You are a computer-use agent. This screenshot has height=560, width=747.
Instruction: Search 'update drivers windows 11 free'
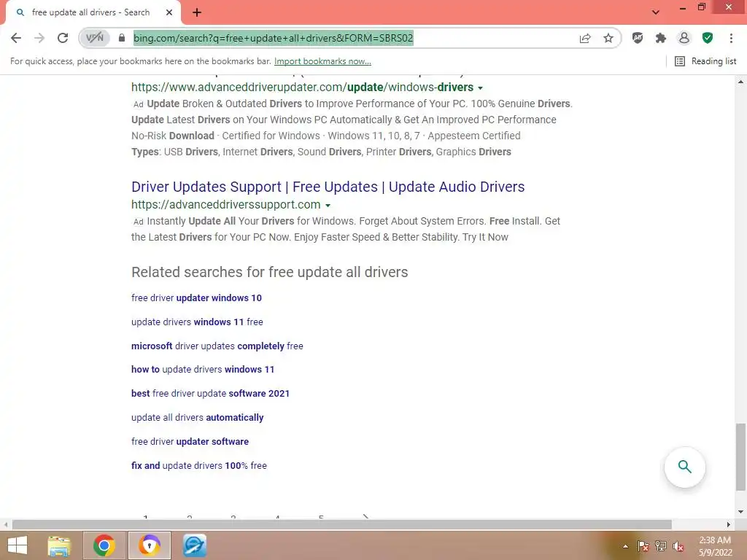tap(197, 322)
